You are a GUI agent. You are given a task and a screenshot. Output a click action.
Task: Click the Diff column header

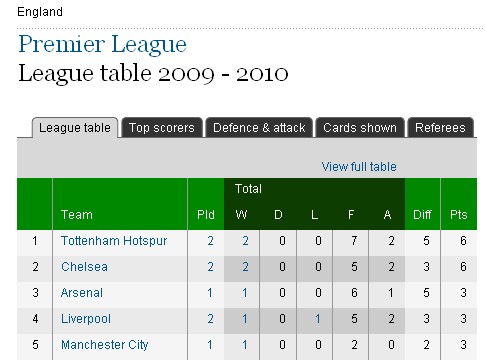(422, 215)
